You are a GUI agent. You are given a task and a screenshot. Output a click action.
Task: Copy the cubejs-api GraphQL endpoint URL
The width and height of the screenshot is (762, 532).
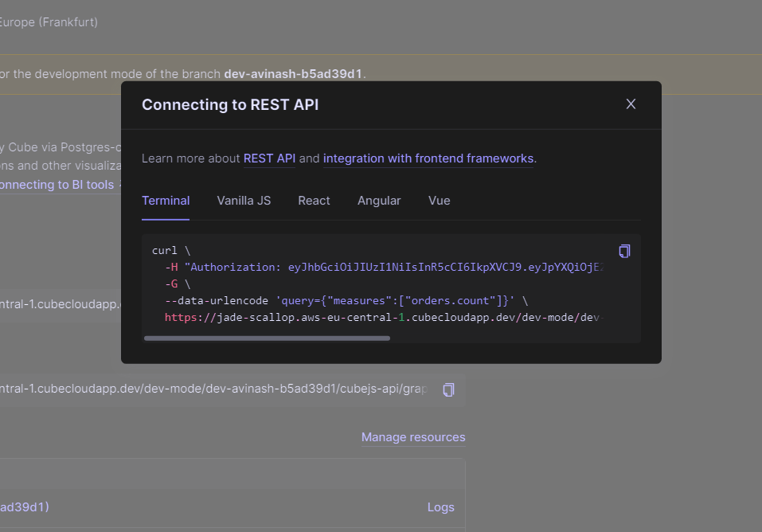point(448,389)
